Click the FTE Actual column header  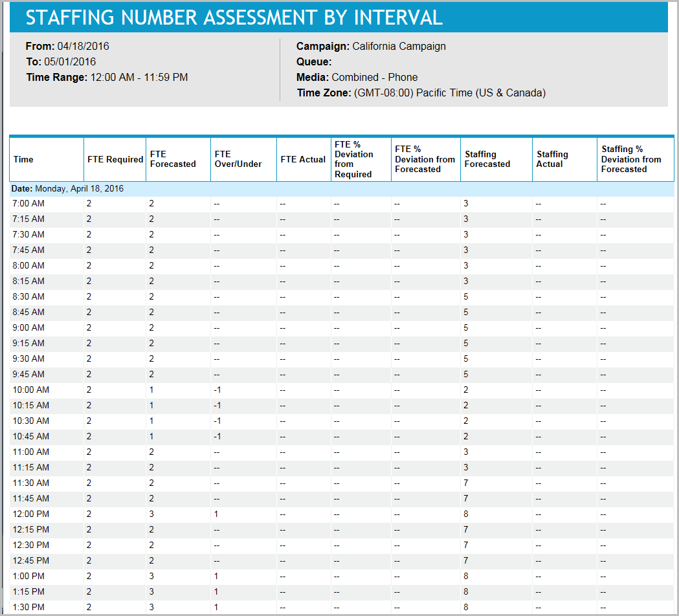coord(302,159)
